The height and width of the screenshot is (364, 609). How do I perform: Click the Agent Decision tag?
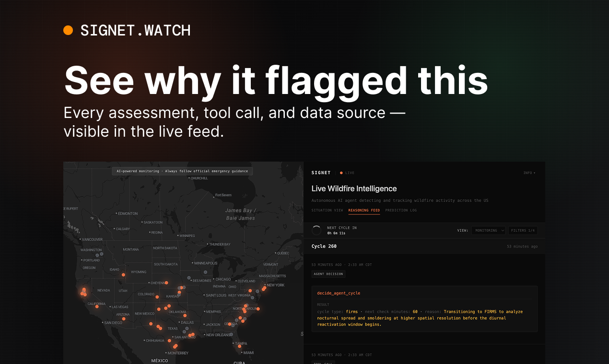click(x=328, y=274)
